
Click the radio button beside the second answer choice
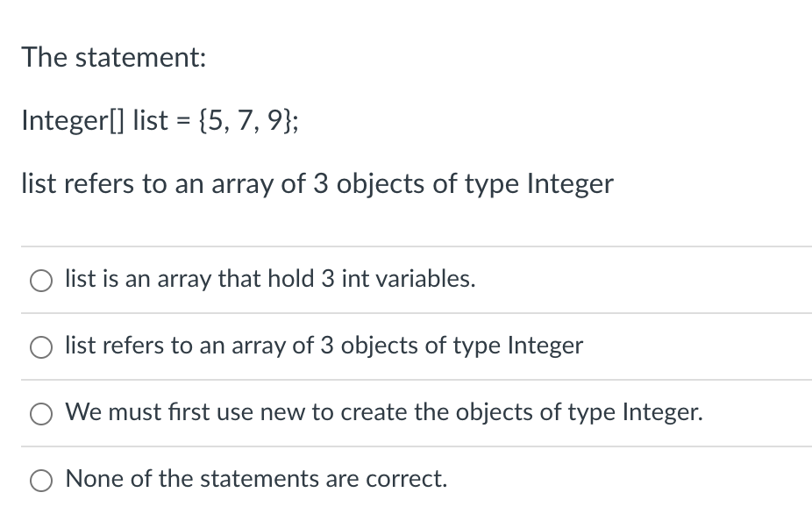[x=41, y=346]
